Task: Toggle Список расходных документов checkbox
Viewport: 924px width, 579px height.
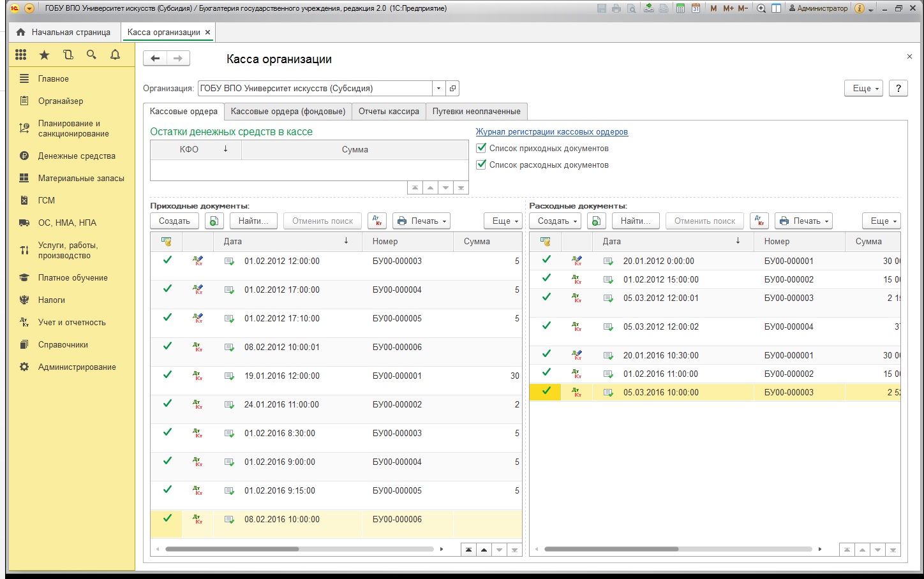Action: tap(482, 165)
